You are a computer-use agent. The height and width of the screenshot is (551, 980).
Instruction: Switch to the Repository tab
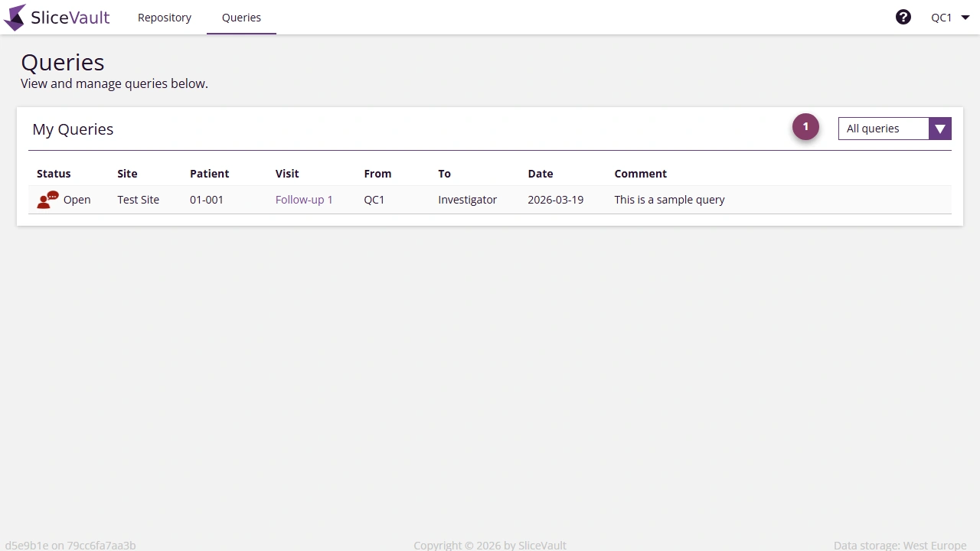[164, 17]
